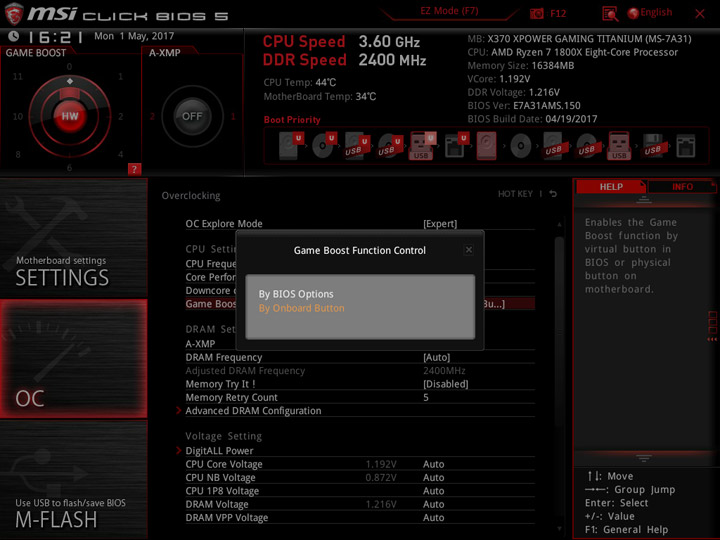
Task: Click the F12 label
Action: coord(558,13)
